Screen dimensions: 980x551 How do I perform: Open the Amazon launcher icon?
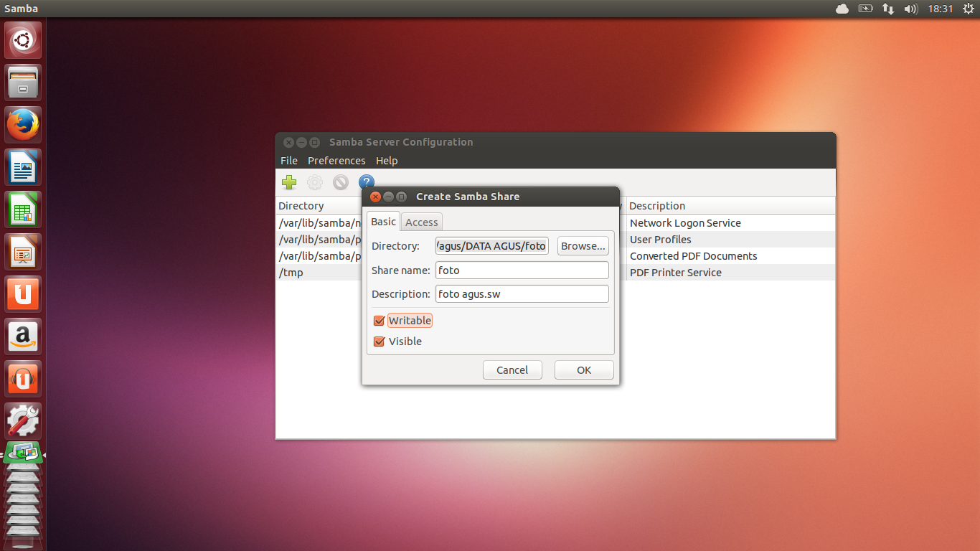24,336
